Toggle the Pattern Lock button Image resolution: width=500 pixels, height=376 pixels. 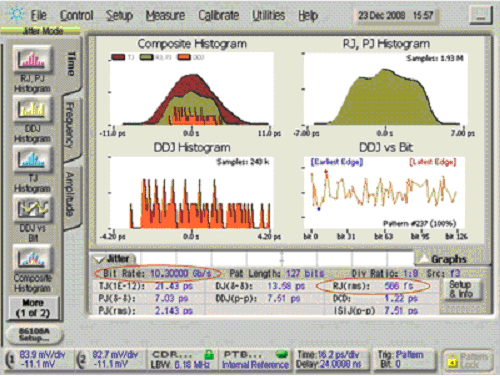pyautogui.click(x=468, y=361)
